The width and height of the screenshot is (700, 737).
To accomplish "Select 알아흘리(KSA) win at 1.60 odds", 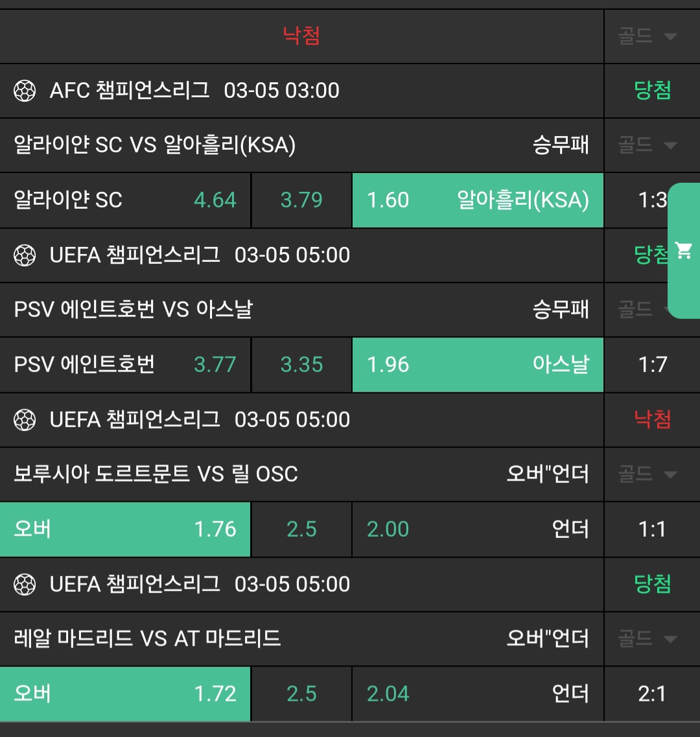I will [478, 200].
